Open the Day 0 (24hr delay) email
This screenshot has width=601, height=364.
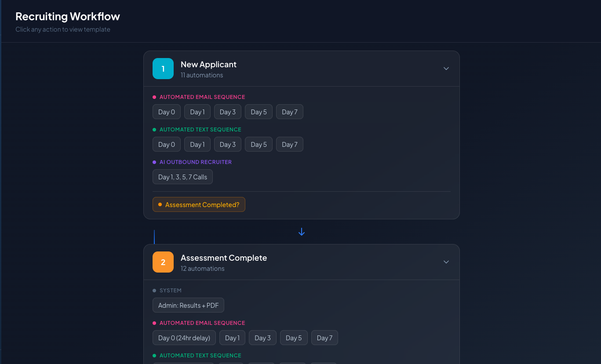pos(184,338)
